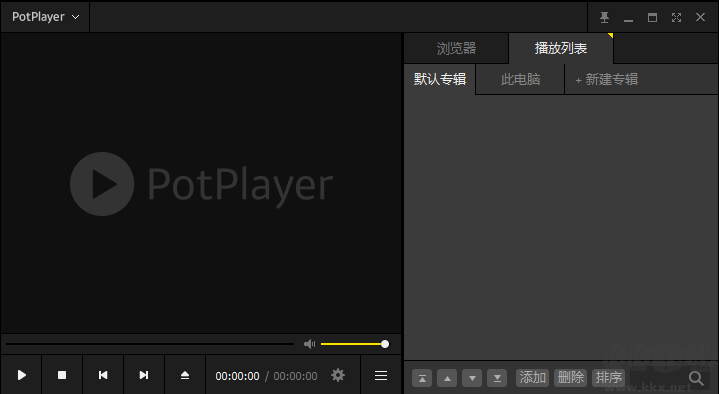
Task: Move selected item to the bottom of playlist
Action: point(497,378)
